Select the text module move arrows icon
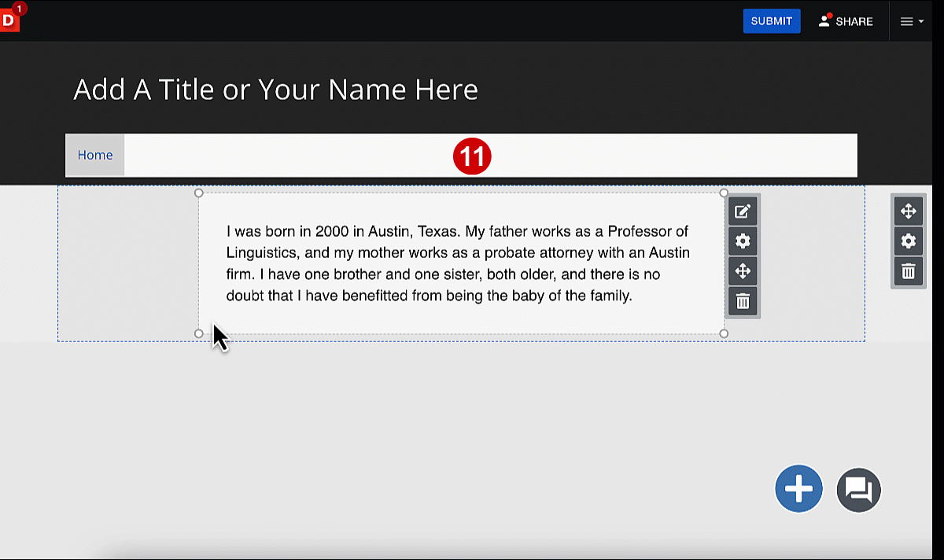 pyautogui.click(x=743, y=271)
